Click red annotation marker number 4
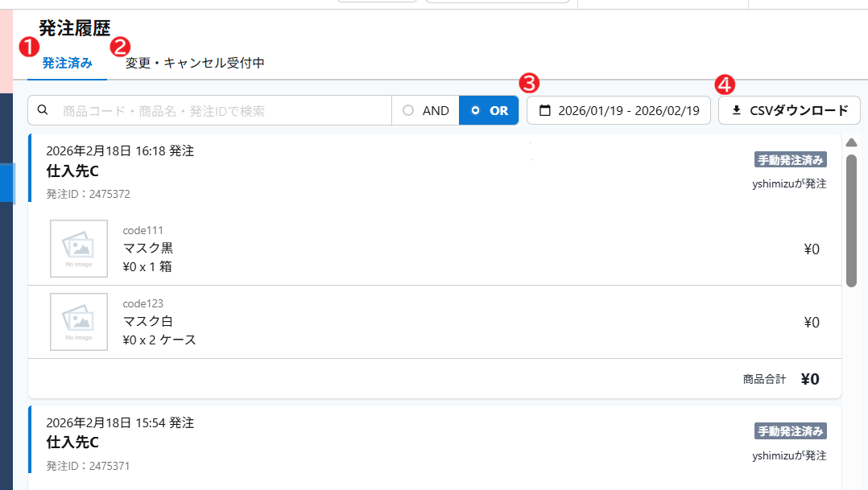 pos(725,84)
